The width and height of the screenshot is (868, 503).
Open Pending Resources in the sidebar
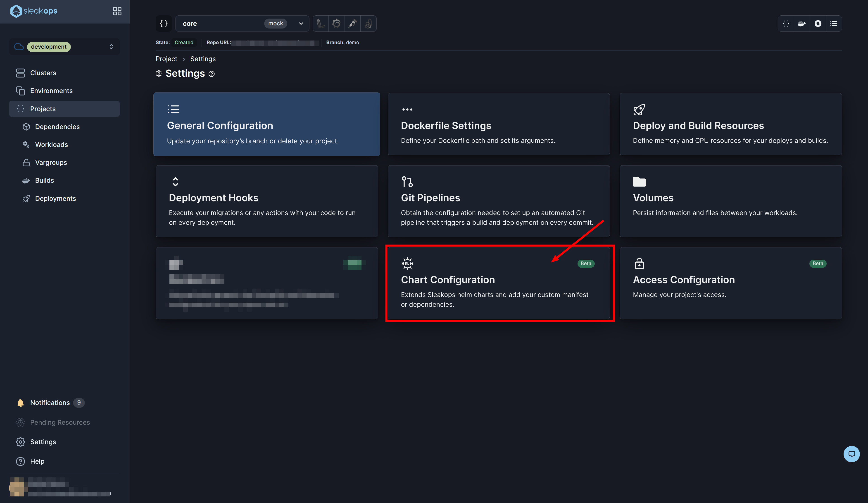[x=64, y=422]
